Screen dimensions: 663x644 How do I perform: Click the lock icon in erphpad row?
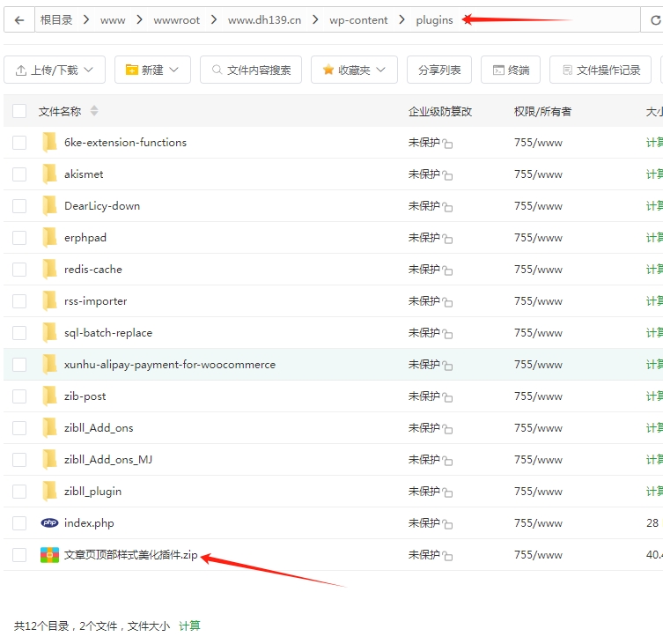point(447,238)
